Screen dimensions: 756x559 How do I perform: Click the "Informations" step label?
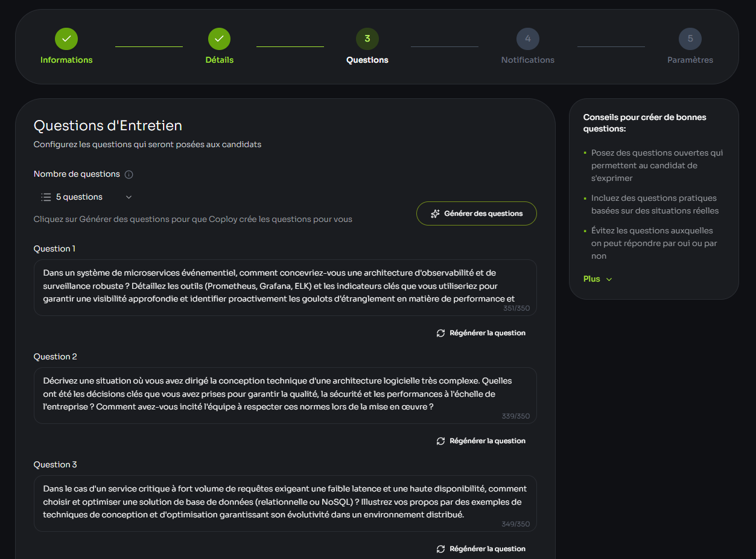[x=66, y=60]
